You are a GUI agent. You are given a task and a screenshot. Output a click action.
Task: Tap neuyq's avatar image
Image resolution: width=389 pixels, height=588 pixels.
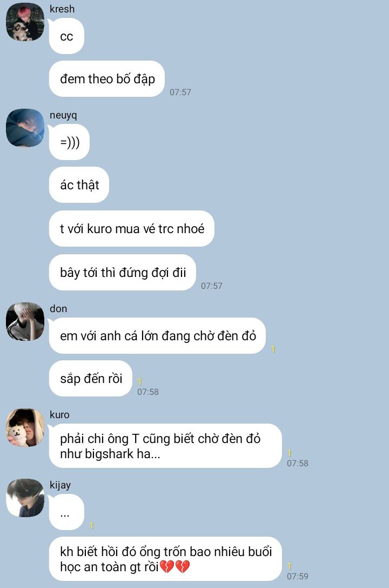coord(25,128)
